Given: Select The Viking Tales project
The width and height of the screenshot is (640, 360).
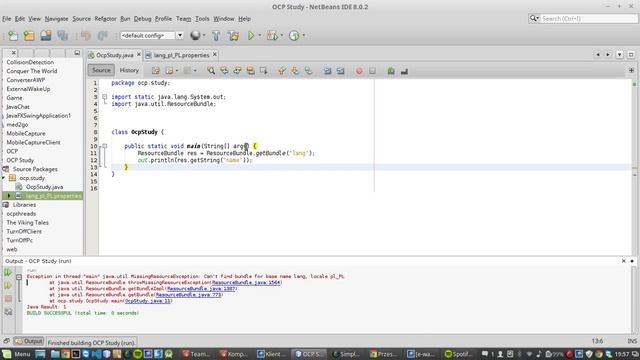Looking at the screenshot, I should click(27, 222).
